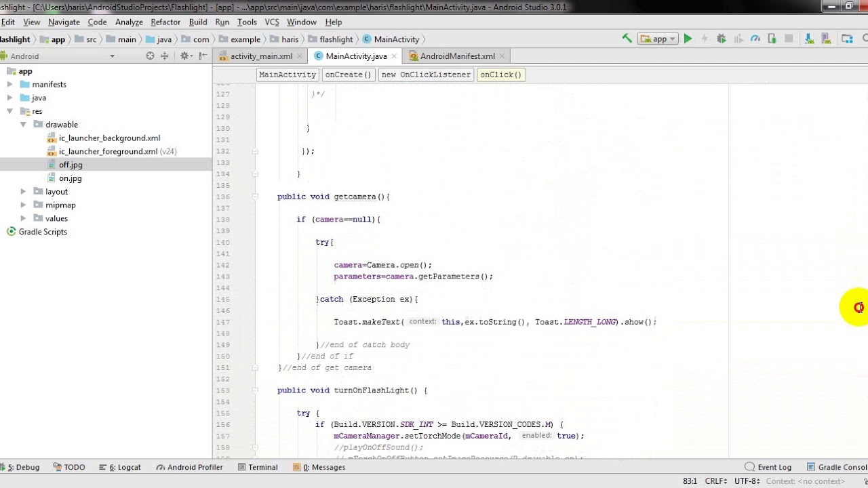Viewport: 868px width, 488px height.
Task: Click the grey Stop square icon
Action: (789, 39)
